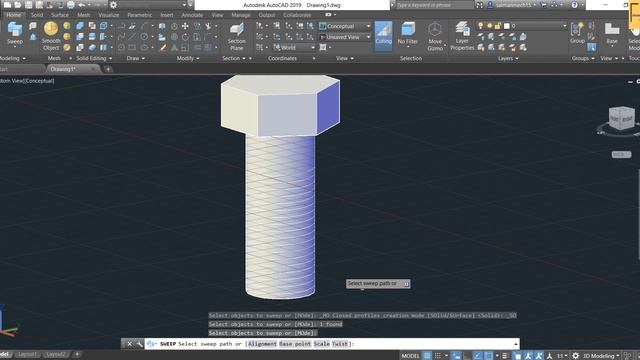Expand the Layers panel

click(508, 58)
